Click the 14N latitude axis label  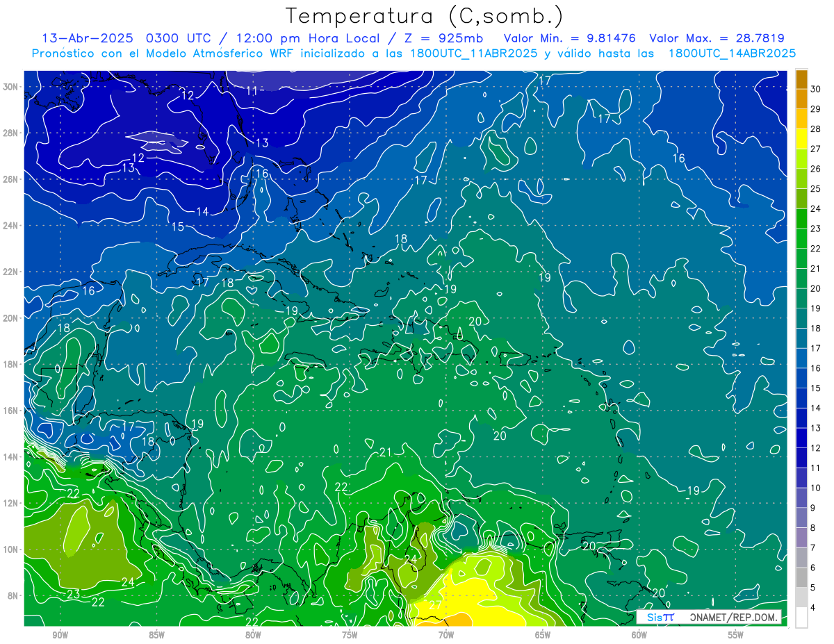pos(12,456)
